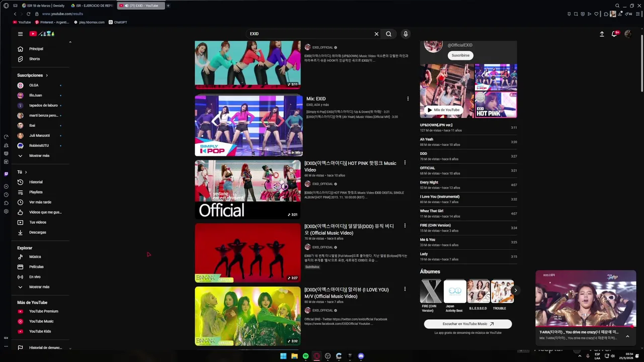Switch to ISR - EJERCICIO DE REPR tab
The width and height of the screenshot is (644, 362).
point(92,6)
